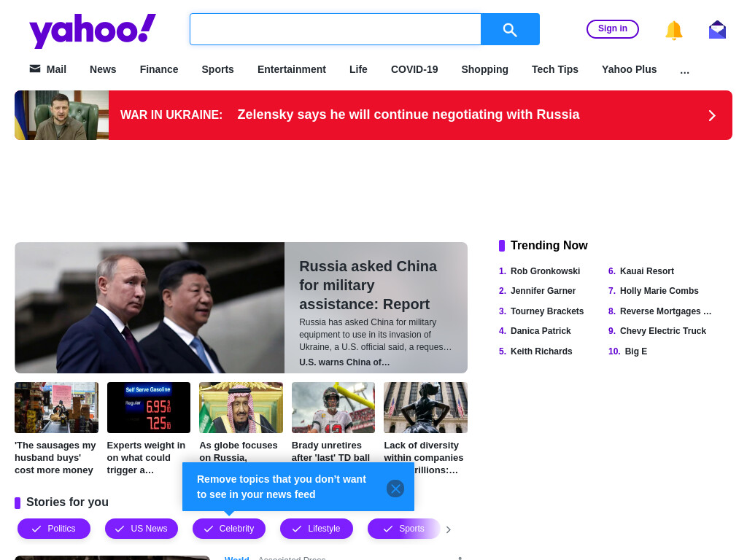Open the Sports navigation item
747x560 pixels.
point(217,69)
